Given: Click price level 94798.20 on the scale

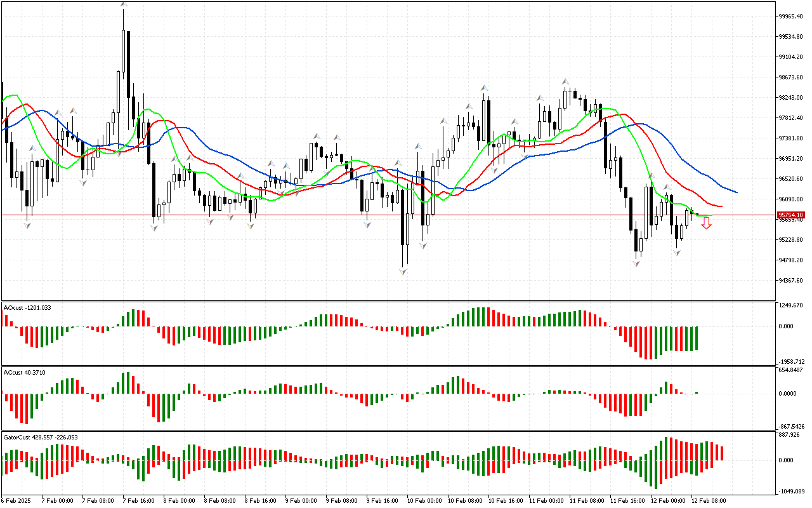Looking at the screenshot, I should click(x=792, y=260).
